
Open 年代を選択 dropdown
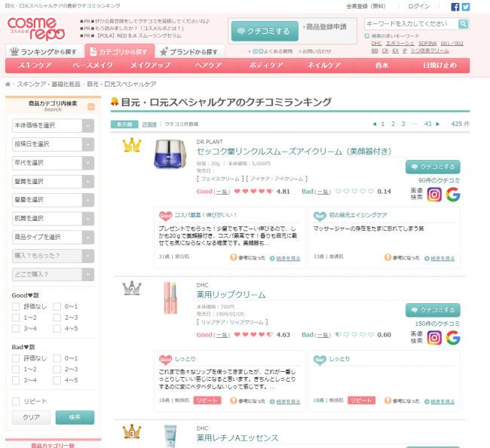point(53,163)
